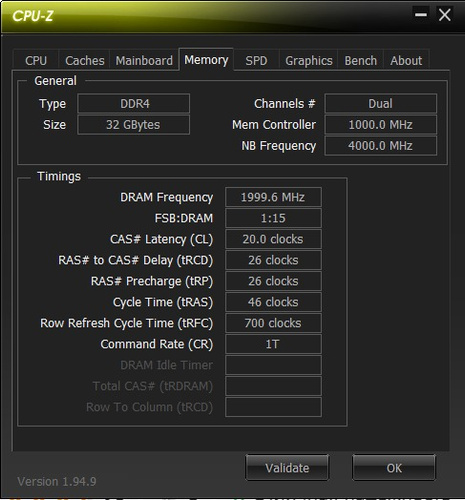This screenshot has height=500, width=465.
Task: Click the CAS# Latency 20.0 clocks field
Action: tap(273, 239)
